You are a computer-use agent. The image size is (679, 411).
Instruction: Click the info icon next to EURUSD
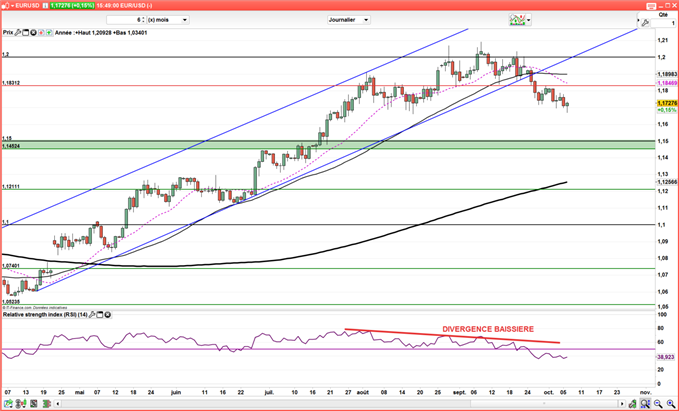(x=45, y=6)
